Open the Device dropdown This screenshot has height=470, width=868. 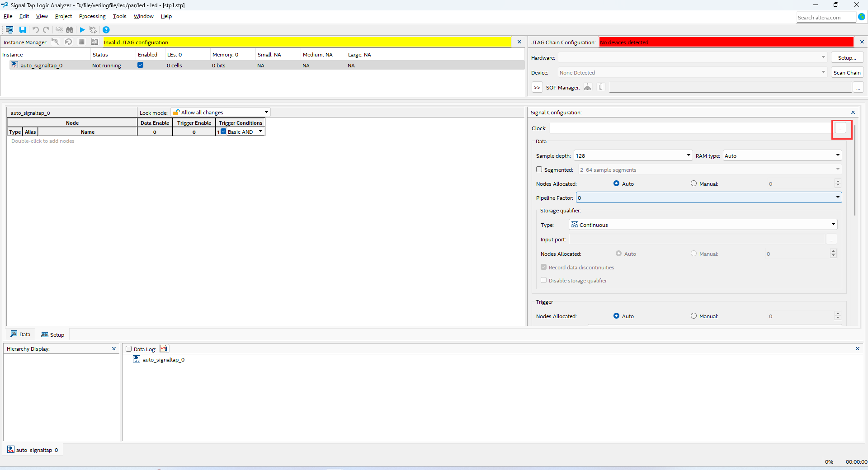693,72
